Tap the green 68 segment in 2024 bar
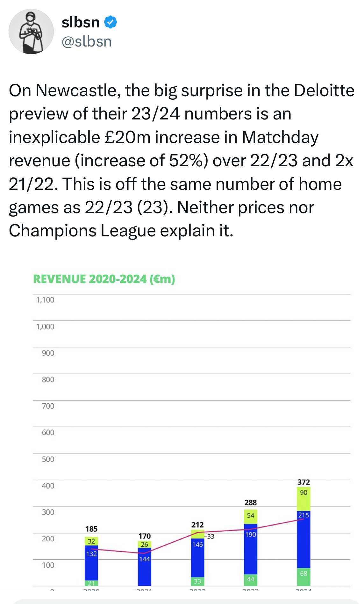364x604 pixels. 303,577
